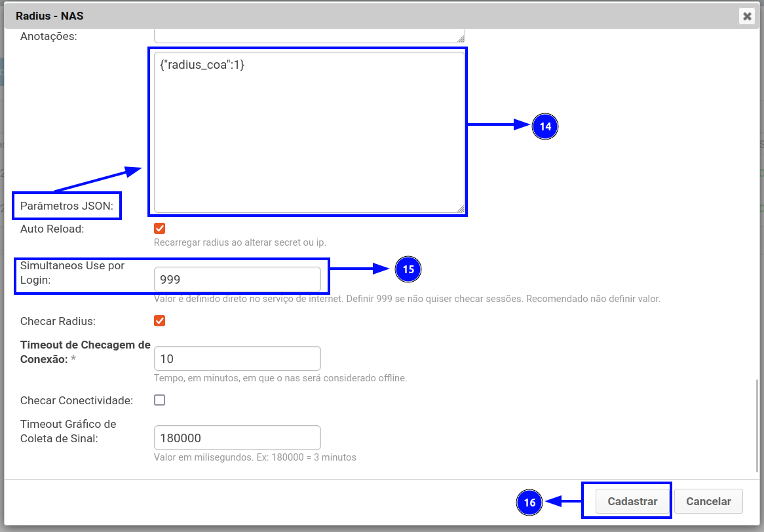Click the Cancelar button
This screenshot has height=532, width=764.
(x=708, y=501)
